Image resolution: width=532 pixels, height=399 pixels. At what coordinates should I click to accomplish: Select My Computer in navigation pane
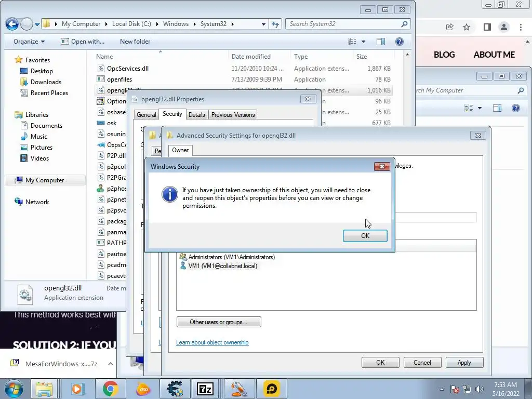(45, 180)
